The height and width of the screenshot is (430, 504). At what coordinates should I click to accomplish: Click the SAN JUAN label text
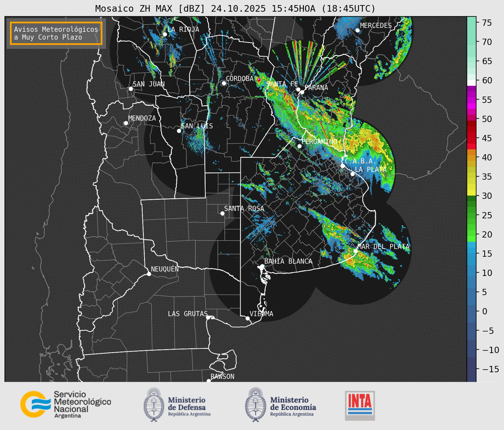pos(148,84)
